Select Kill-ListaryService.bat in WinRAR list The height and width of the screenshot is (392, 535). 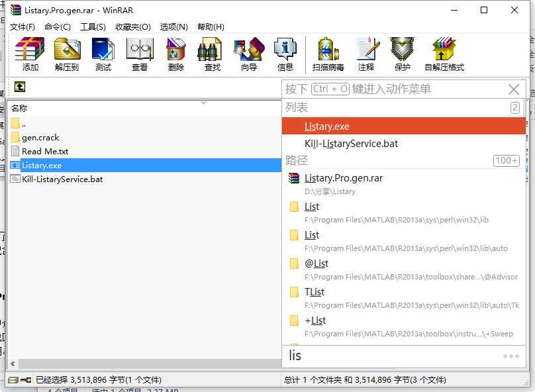click(x=144, y=179)
